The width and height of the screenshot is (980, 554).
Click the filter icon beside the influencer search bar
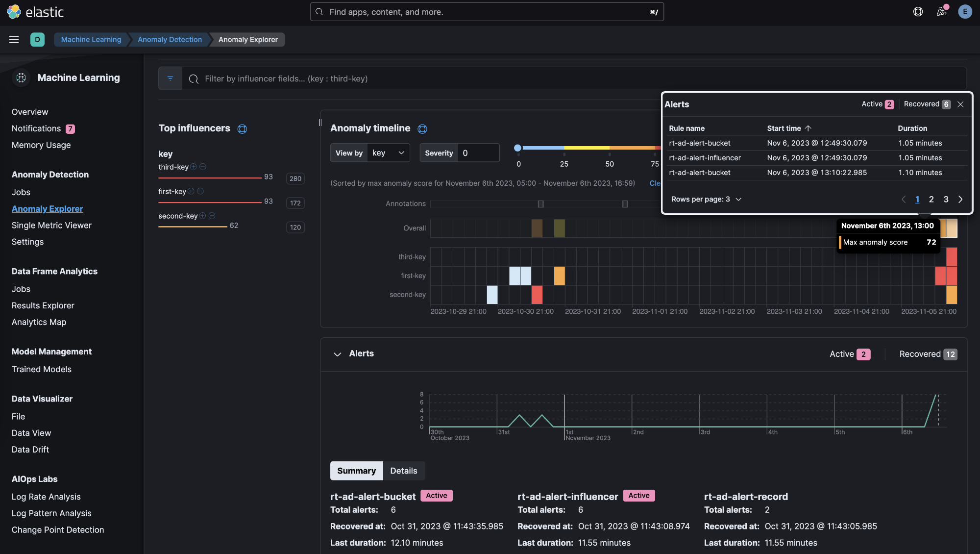coord(170,78)
